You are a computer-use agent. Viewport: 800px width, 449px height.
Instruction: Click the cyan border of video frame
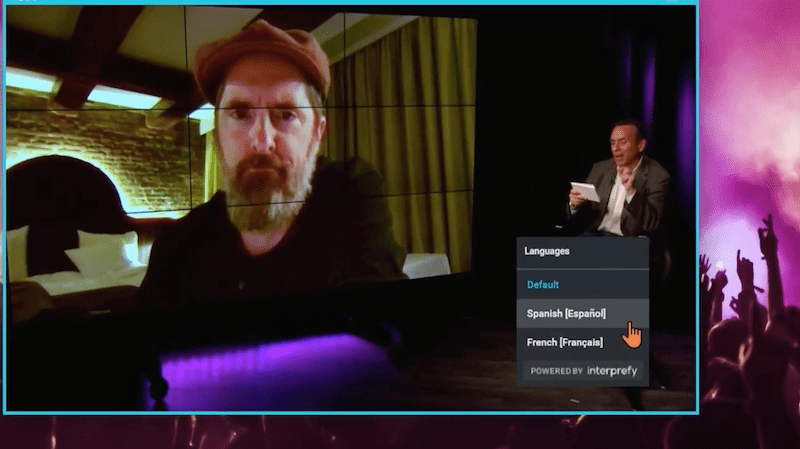pos(350,411)
